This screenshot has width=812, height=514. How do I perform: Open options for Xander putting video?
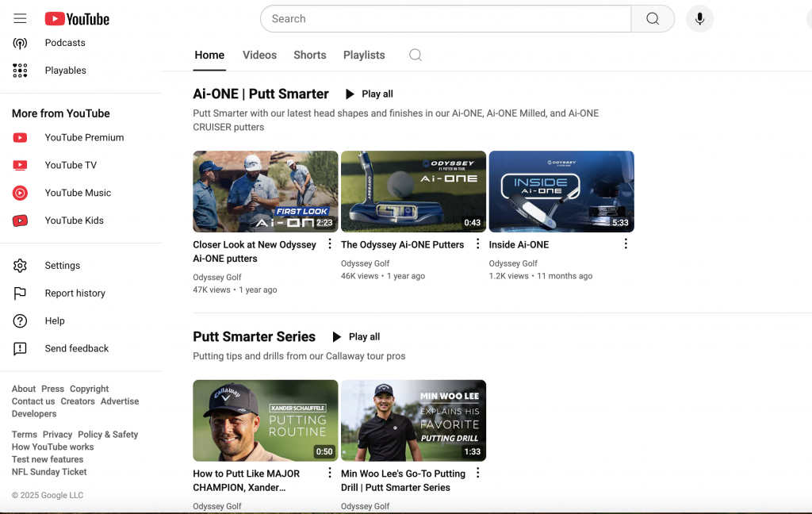click(x=330, y=473)
